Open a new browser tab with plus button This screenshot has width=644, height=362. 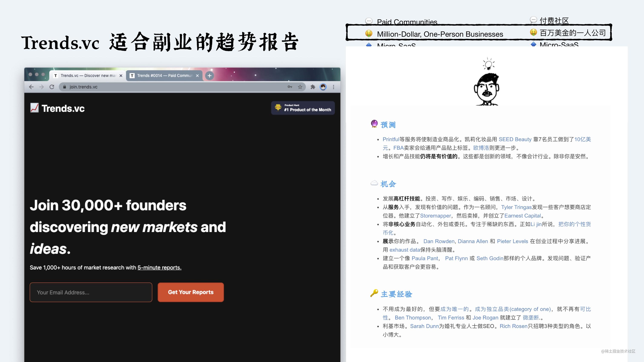point(210,76)
